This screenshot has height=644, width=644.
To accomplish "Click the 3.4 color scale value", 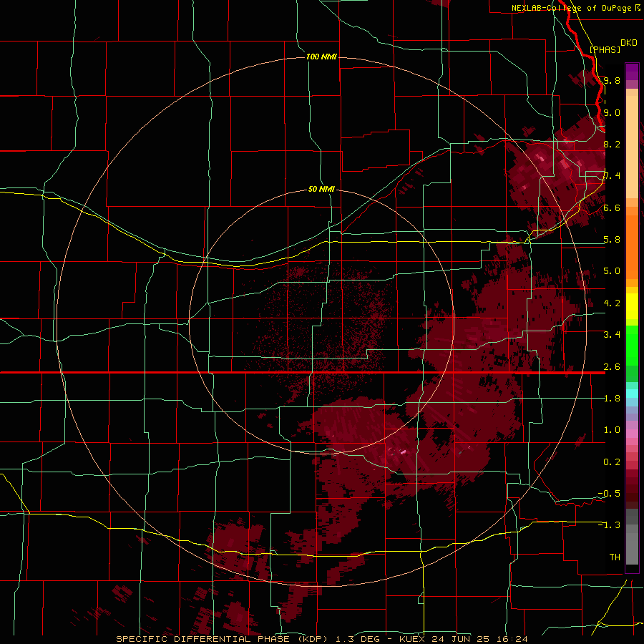I will [x=612, y=334].
